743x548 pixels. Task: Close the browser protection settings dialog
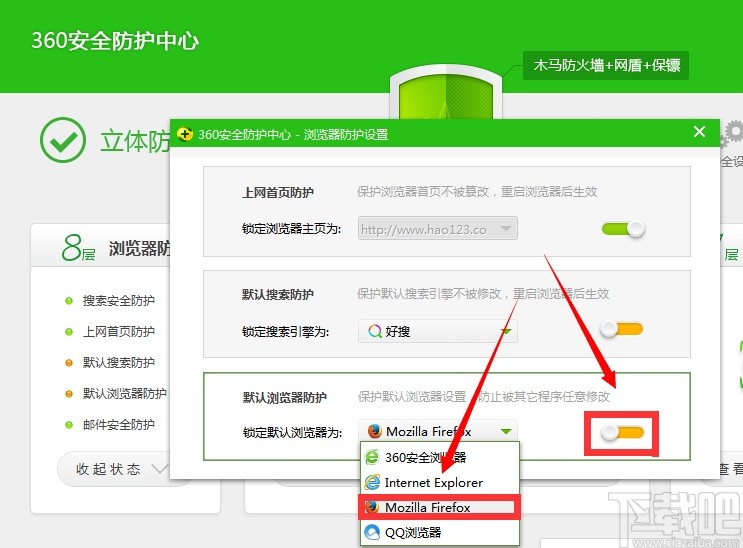pos(699,131)
